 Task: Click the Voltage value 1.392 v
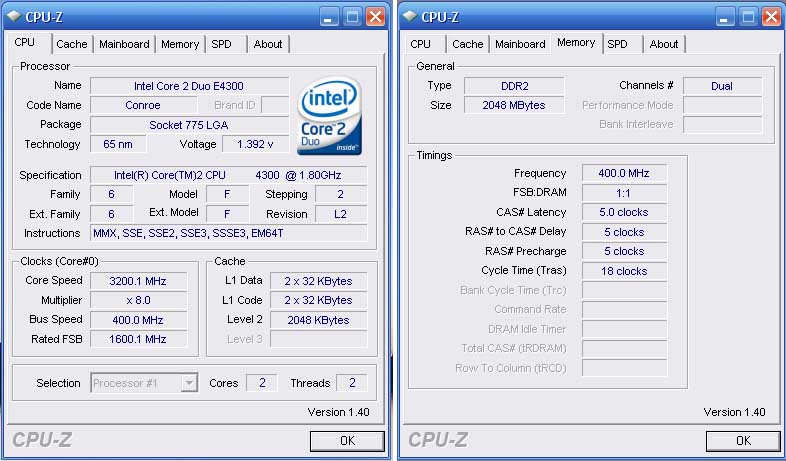pos(256,144)
